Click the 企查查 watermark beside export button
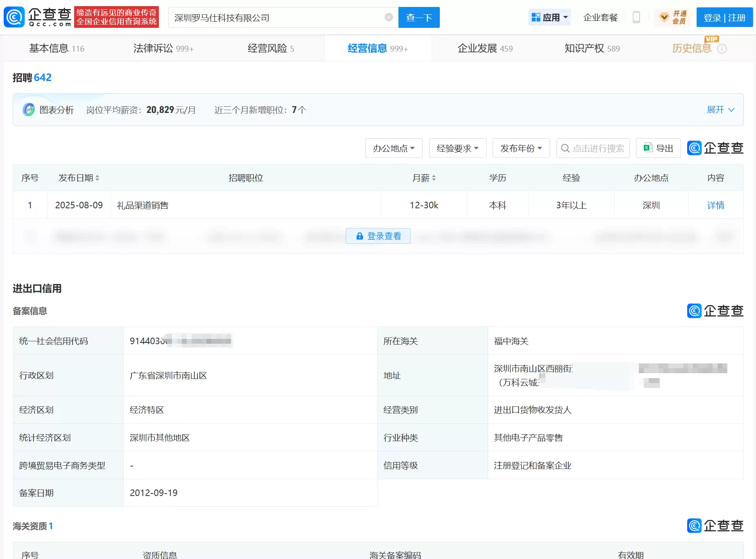This screenshot has height=559, width=756. [x=715, y=148]
